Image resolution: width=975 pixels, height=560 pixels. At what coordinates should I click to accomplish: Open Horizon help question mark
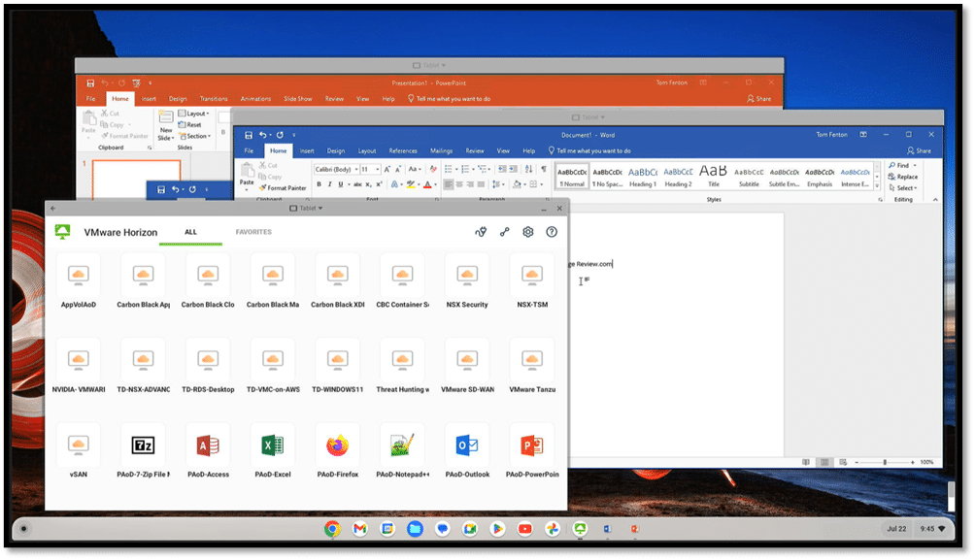[x=552, y=232]
